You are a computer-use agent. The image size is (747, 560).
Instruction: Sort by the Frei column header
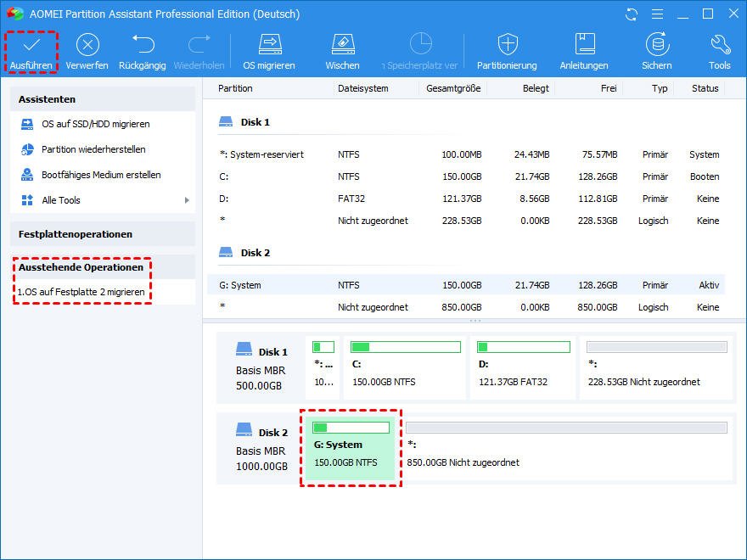click(x=609, y=88)
